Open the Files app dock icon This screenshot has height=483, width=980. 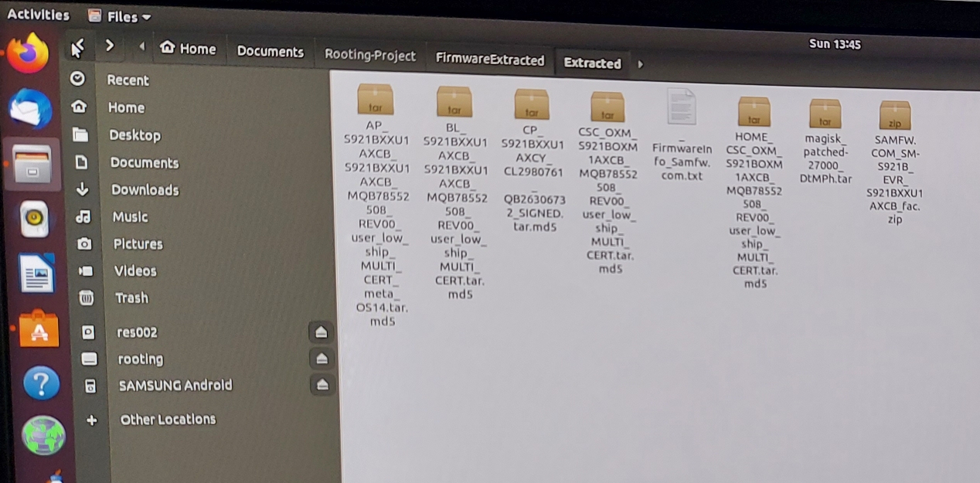31,165
